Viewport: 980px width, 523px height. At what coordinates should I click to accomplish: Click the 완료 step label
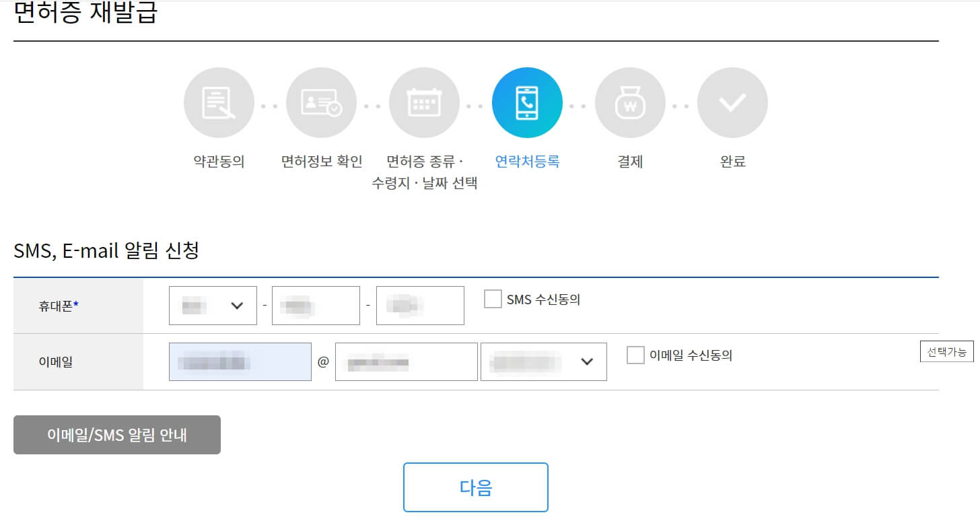(732, 162)
